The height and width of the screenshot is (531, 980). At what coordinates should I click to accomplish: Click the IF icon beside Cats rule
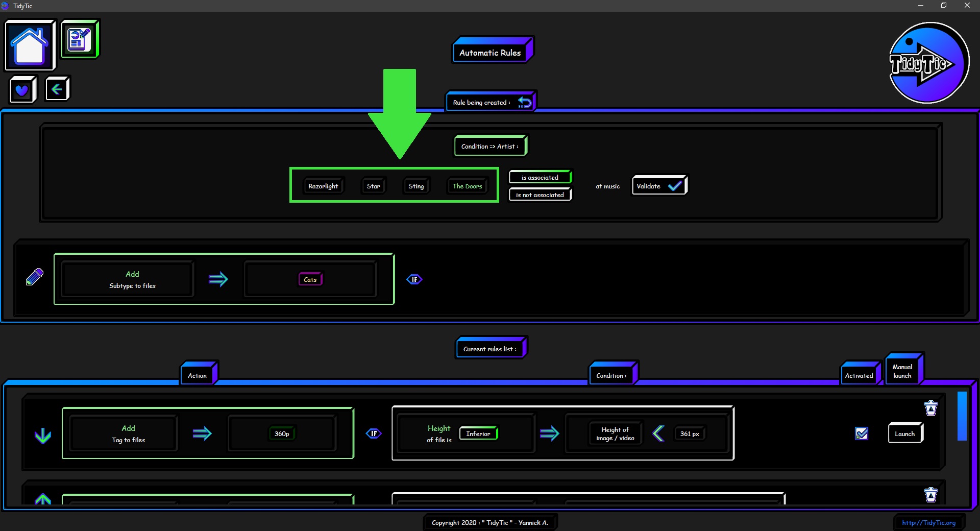pos(414,279)
